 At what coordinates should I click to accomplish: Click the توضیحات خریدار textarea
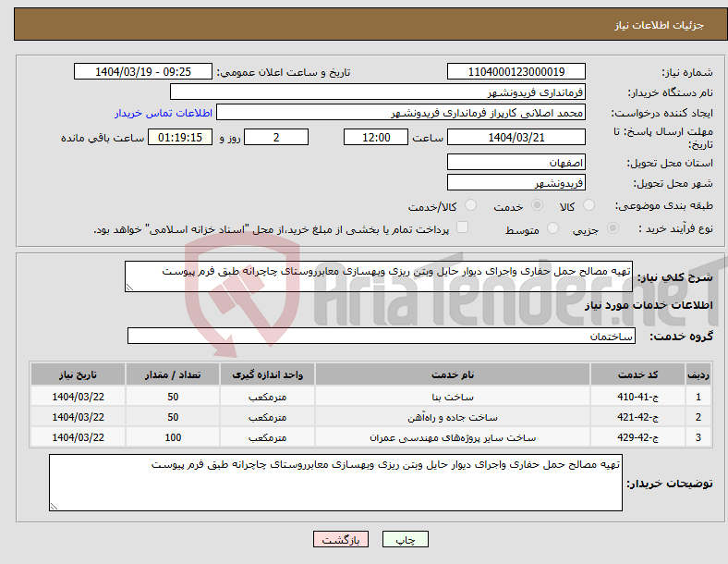click(x=335, y=483)
